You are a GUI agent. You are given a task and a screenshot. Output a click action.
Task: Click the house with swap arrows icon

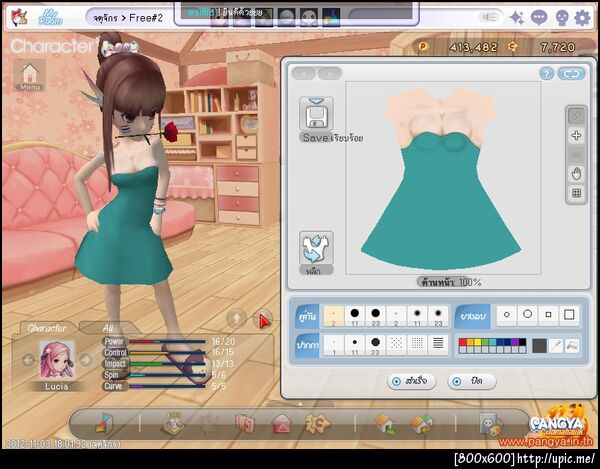[421, 424]
